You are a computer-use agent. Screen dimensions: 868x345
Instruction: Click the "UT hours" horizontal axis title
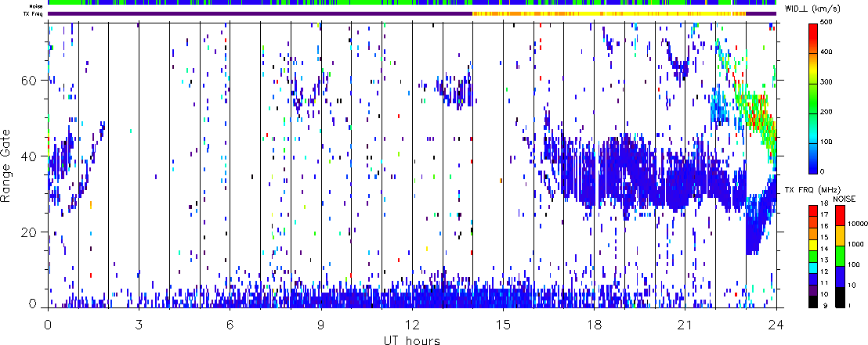tap(412, 340)
